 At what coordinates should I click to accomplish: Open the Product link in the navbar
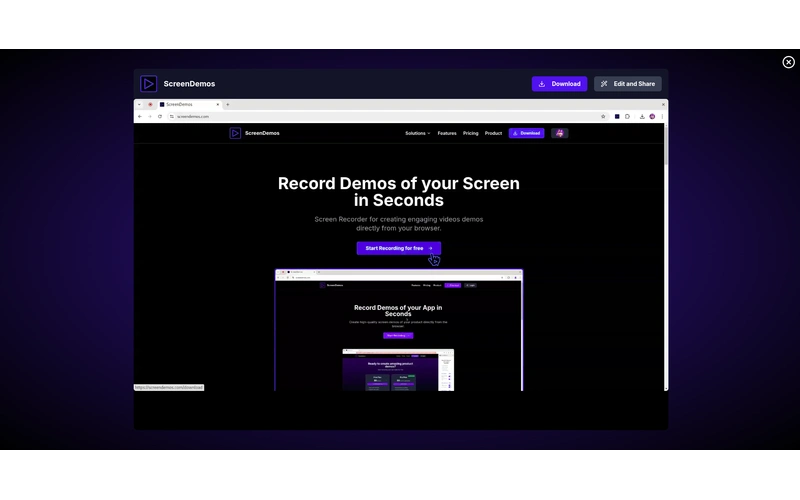493,133
